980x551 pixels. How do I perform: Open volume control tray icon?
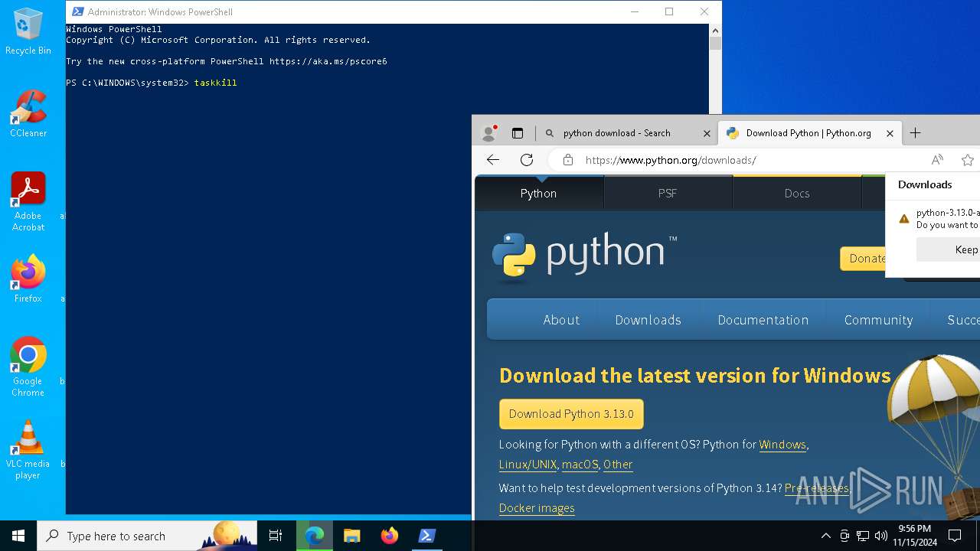(881, 536)
